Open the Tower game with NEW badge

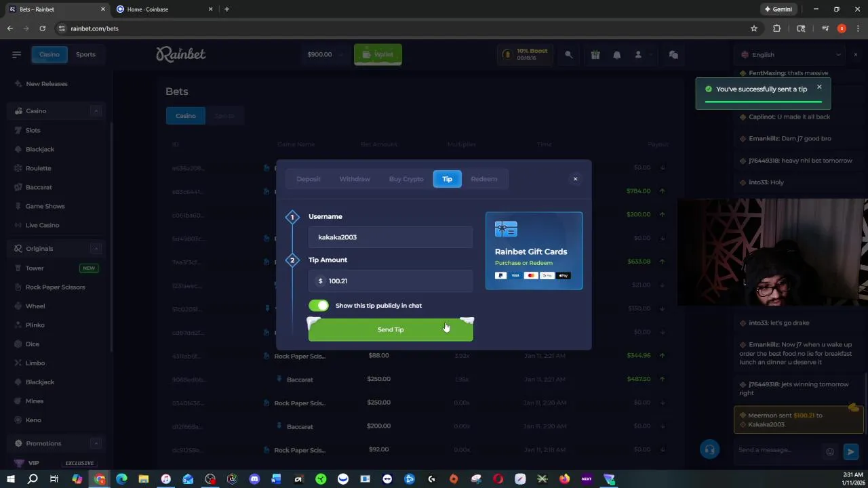tap(58, 268)
